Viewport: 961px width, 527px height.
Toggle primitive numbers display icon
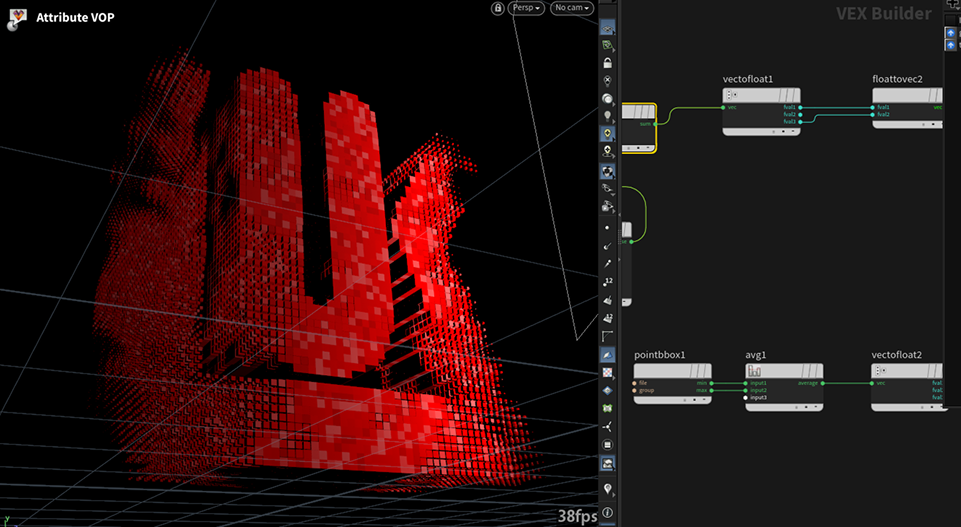click(x=607, y=318)
